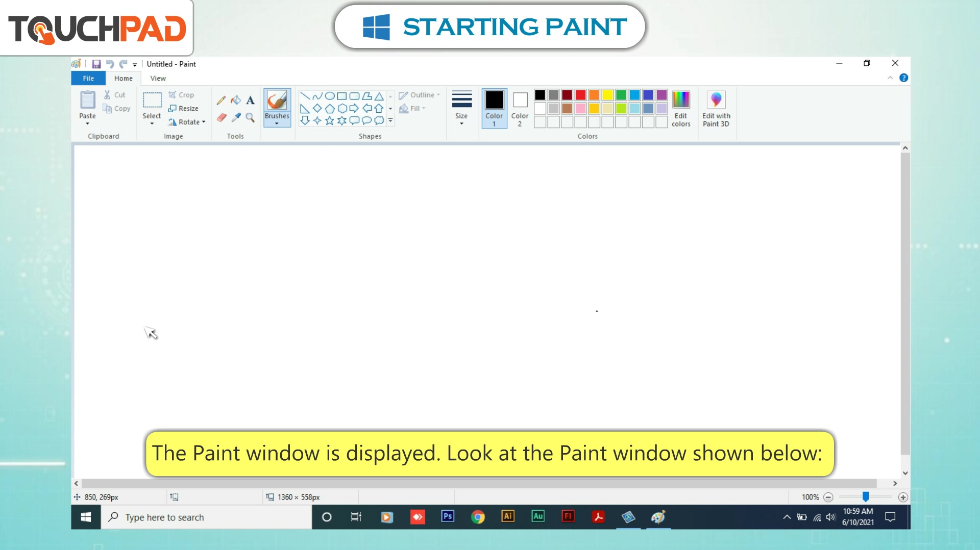The image size is (980, 550).
Task: Choose the Rectangle shape
Action: tap(342, 95)
